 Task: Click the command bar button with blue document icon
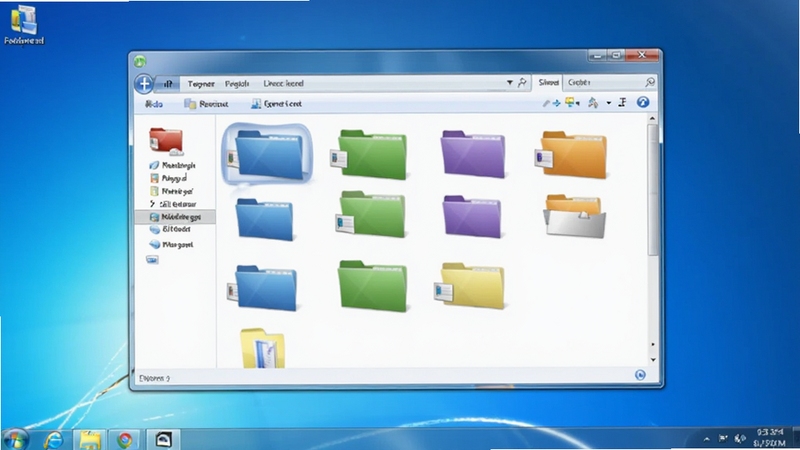(276, 104)
